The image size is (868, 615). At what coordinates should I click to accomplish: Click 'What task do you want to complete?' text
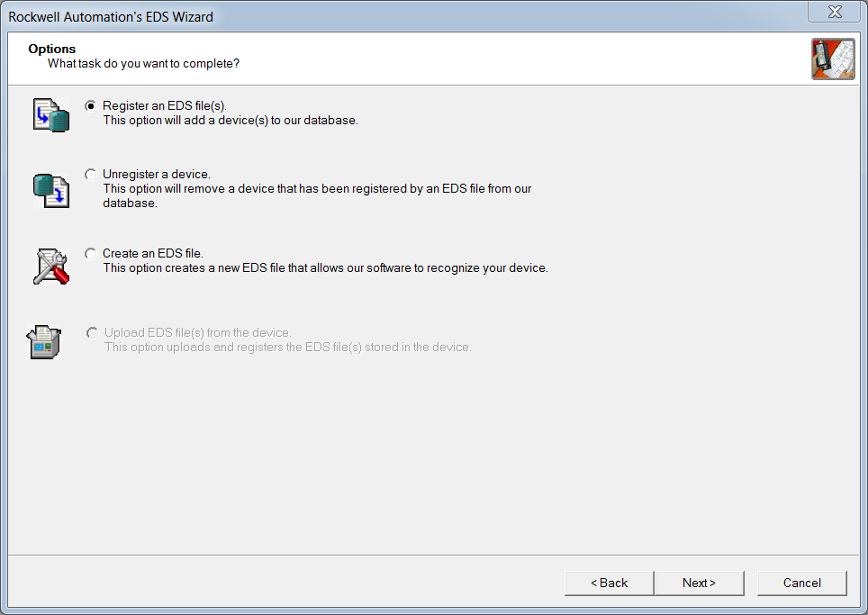(x=143, y=64)
